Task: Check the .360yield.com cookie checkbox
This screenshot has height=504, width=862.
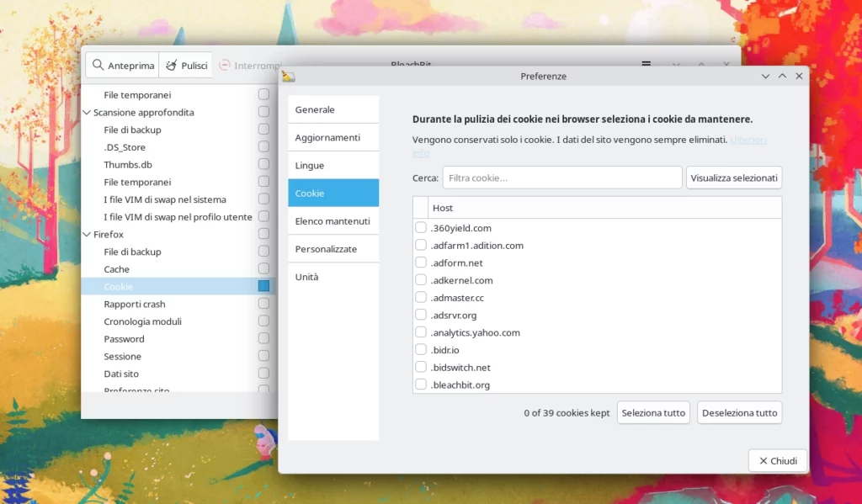Action: [x=419, y=228]
